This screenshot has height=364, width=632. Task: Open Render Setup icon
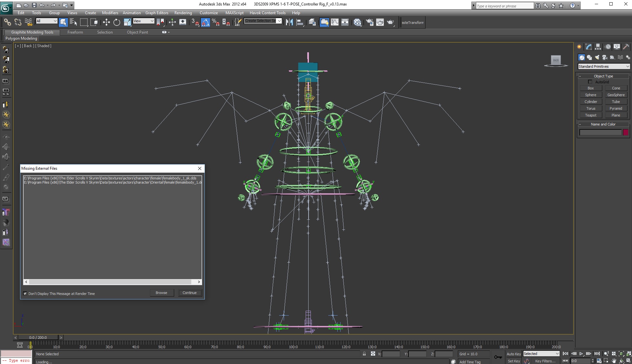point(370,22)
